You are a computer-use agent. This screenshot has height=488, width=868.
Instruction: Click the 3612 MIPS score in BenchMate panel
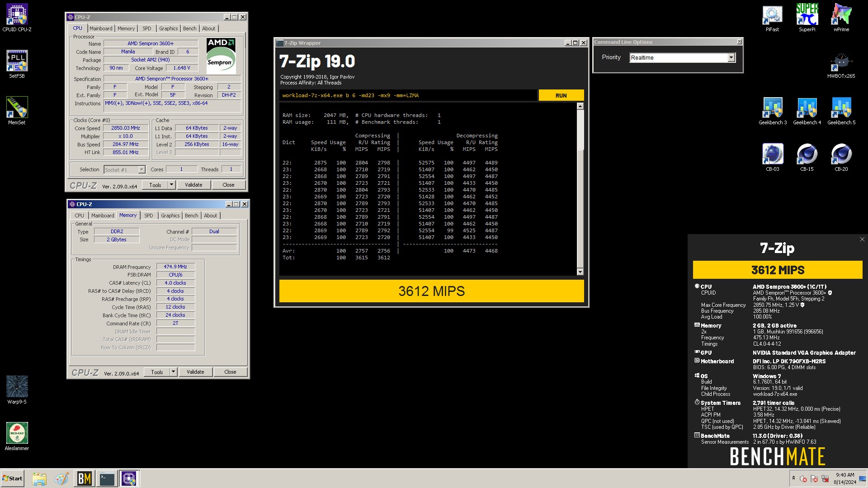click(778, 270)
